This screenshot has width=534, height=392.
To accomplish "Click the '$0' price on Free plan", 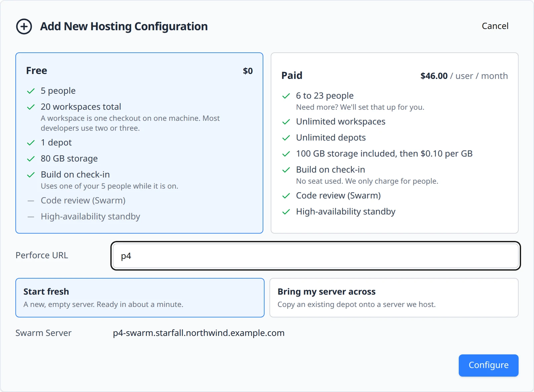I will coord(248,71).
